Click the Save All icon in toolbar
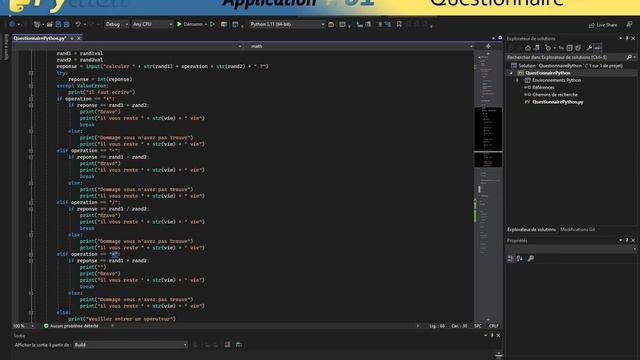This screenshot has width=640, height=360. [x=67, y=24]
